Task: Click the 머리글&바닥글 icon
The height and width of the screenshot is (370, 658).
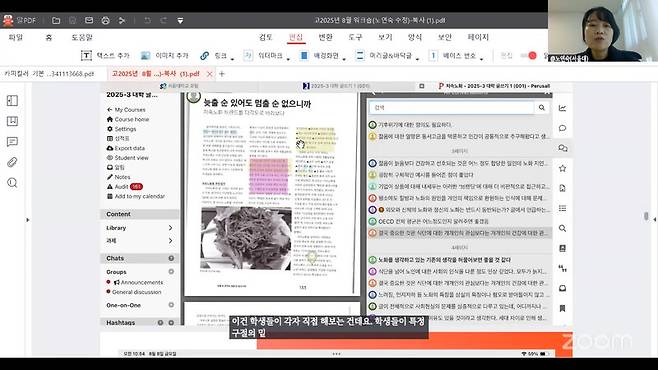Action: coord(360,55)
